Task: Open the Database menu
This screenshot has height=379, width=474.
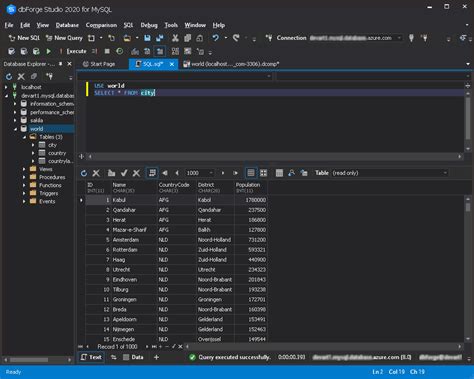Action: pos(67,25)
